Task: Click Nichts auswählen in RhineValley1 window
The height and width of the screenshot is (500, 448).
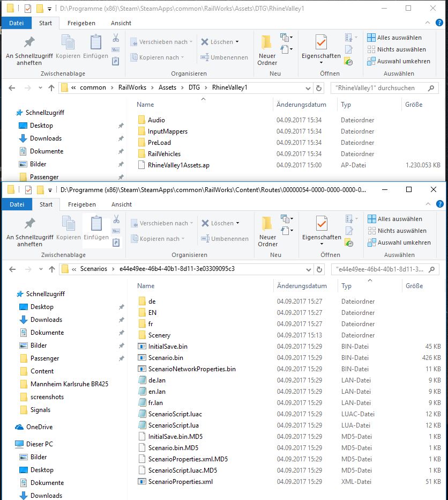Action: (x=397, y=49)
